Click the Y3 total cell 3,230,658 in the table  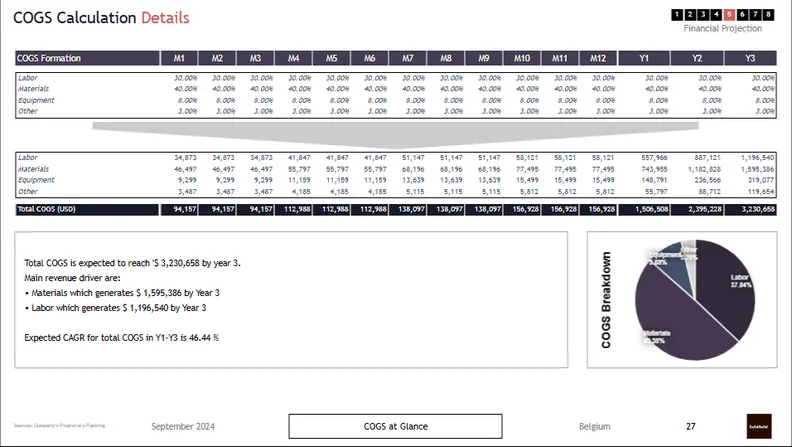(751, 209)
